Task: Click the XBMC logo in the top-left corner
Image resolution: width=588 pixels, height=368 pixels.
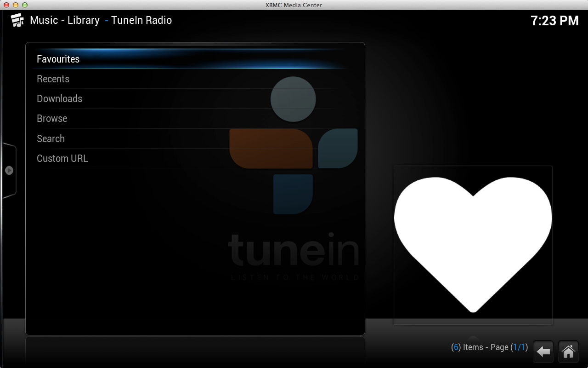Action: pyautogui.click(x=17, y=20)
